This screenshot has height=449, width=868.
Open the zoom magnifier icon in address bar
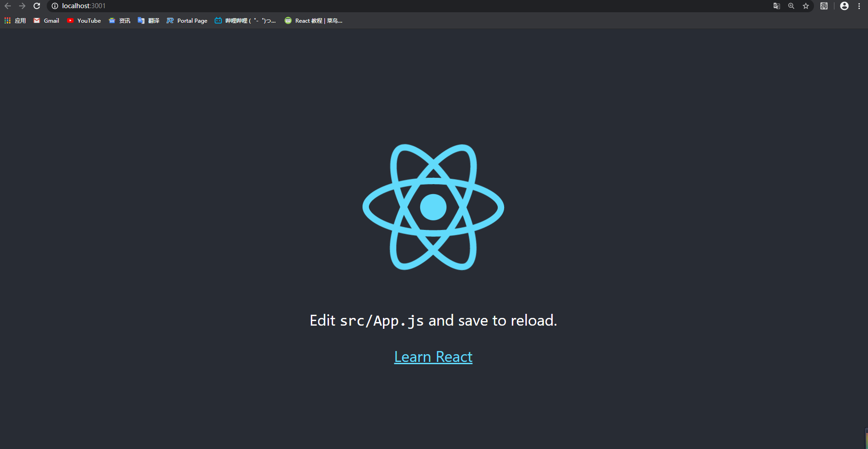point(791,6)
